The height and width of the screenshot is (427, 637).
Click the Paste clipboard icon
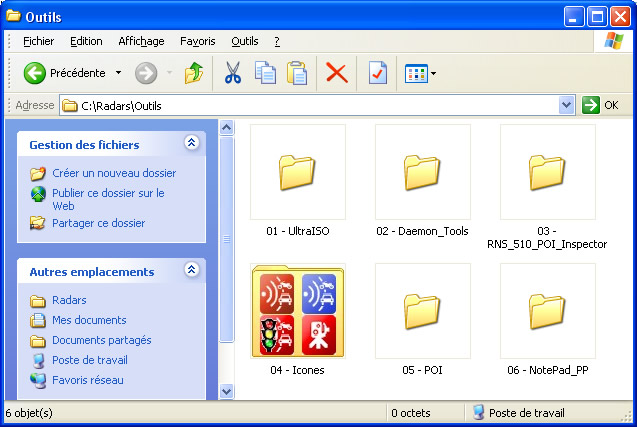point(297,73)
